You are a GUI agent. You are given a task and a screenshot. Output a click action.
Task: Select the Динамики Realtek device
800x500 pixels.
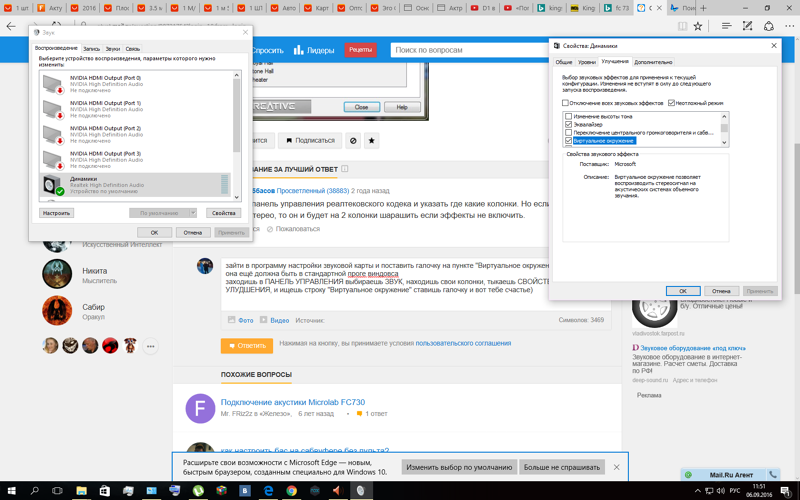coord(135,185)
